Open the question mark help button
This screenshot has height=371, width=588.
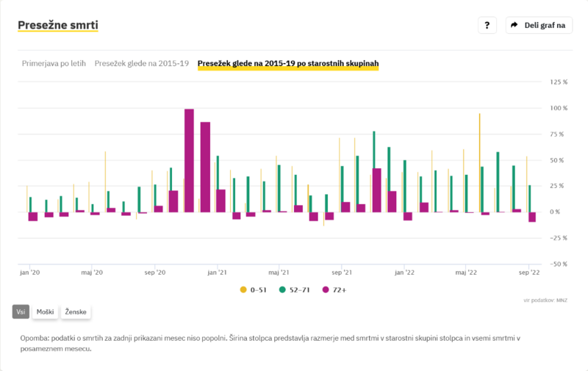click(x=487, y=25)
